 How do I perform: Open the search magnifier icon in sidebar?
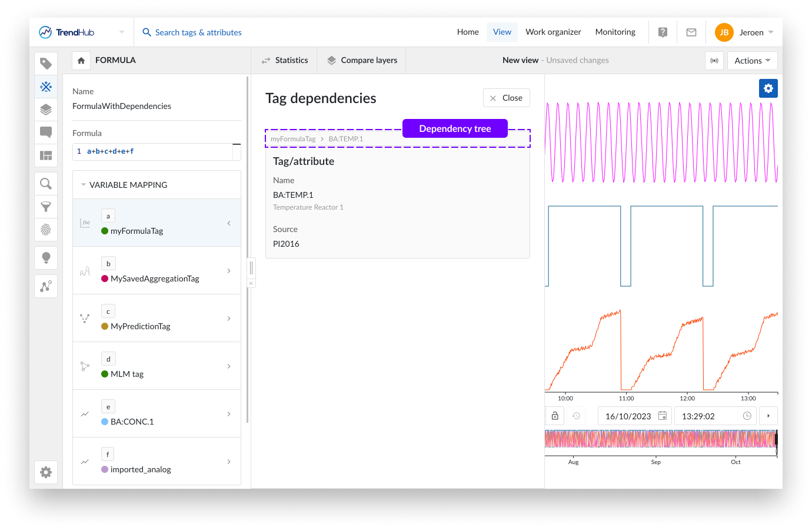(x=46, y=184)
